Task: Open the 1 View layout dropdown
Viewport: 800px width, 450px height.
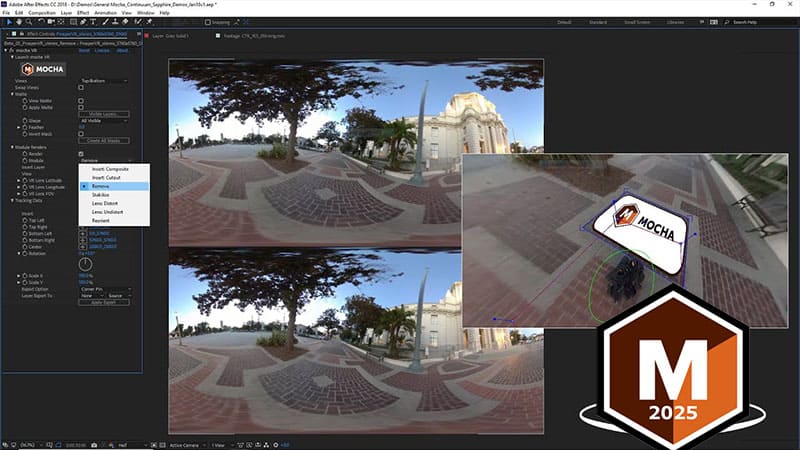Action: (x=221, y=445)
